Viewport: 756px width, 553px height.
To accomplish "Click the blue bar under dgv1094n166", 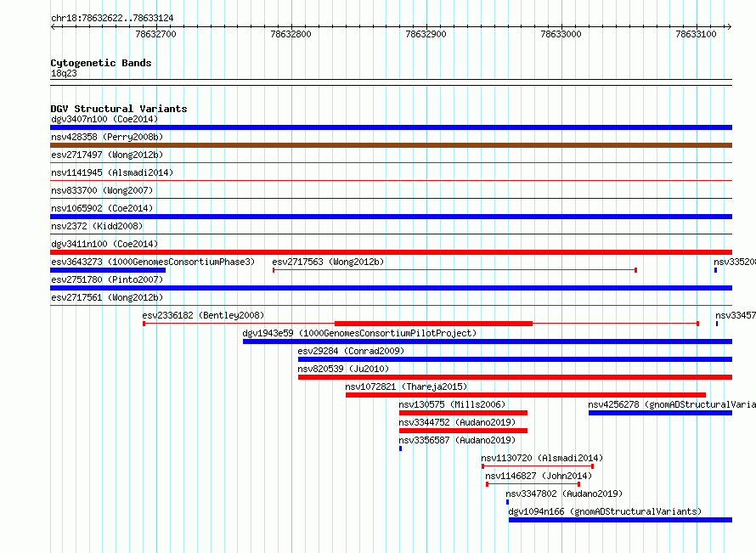I will tap(621, 520).
